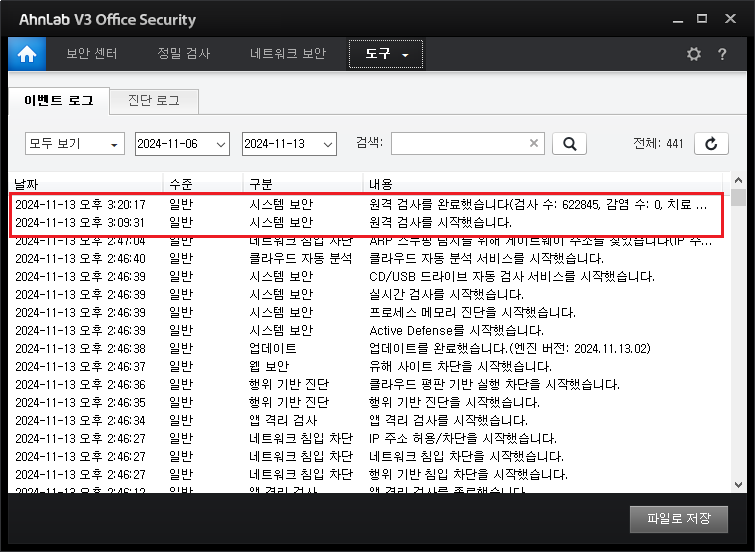Select the 원격 검사를 완료했습니다 row
The width and height of the screenshot is (755, 552).
click(366, 204)
